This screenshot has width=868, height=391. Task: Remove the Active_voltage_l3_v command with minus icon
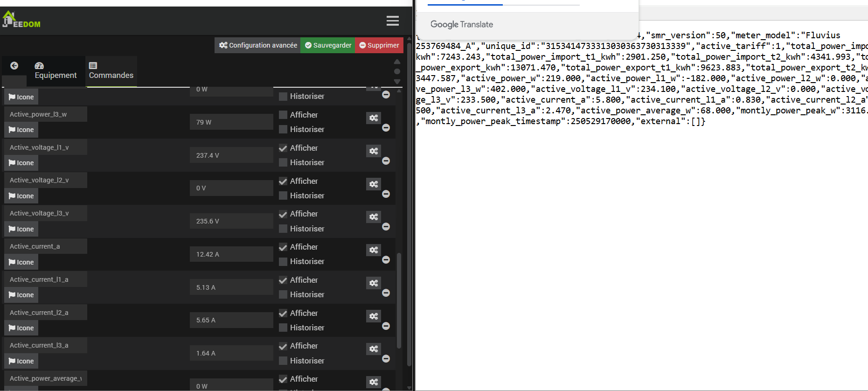point(386,227)
